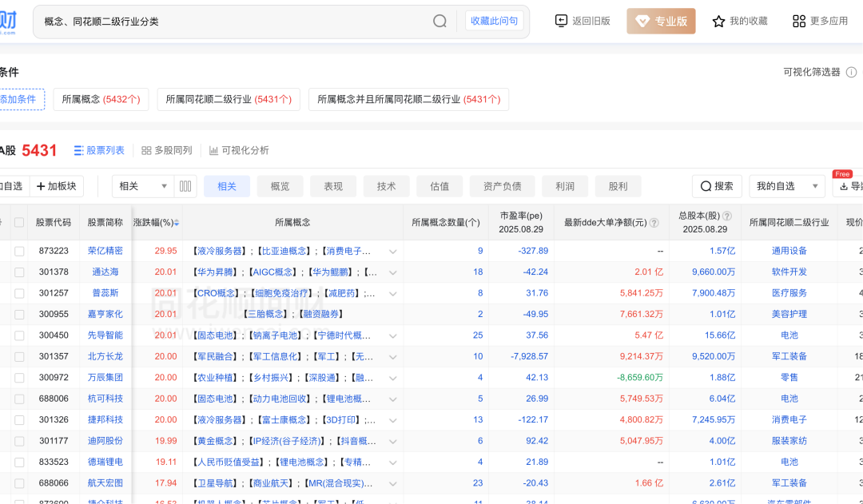Switch to 股票列表 view

click(100, 150)
